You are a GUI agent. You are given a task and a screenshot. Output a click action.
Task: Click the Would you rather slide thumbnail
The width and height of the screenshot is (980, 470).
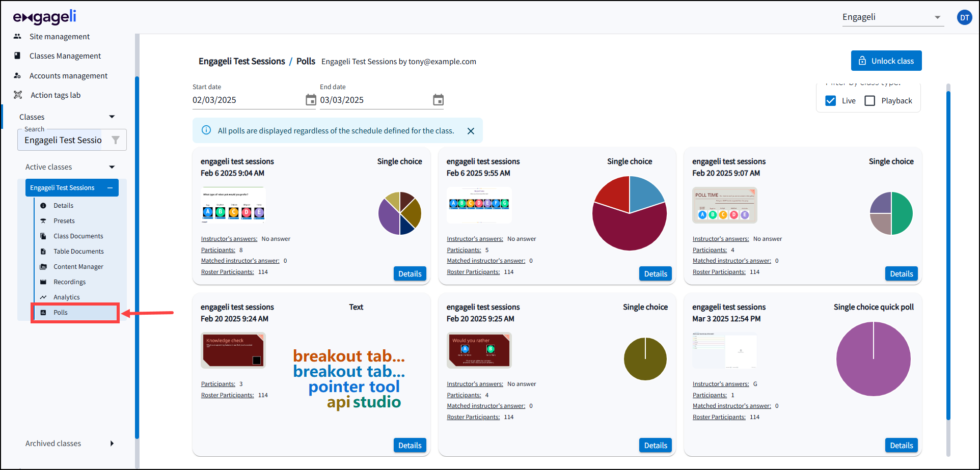pos(479,350)
